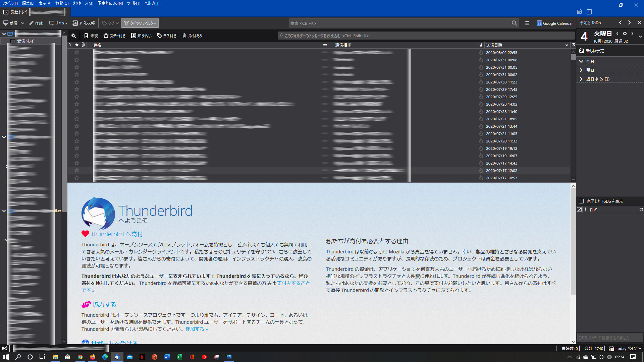644x362 pixels.
Task: Star the message dated 2020/08/02 22:53
Action: [77, 53]
